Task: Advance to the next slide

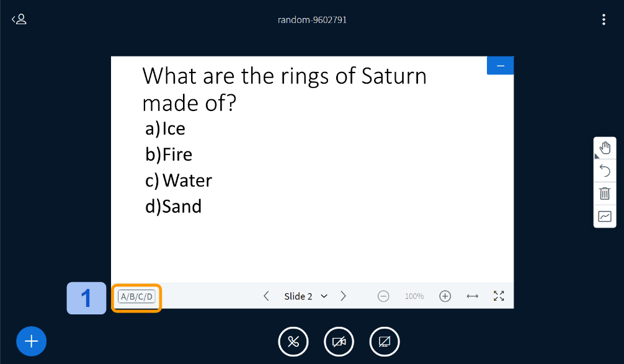Action: click(x=343, y=296)
